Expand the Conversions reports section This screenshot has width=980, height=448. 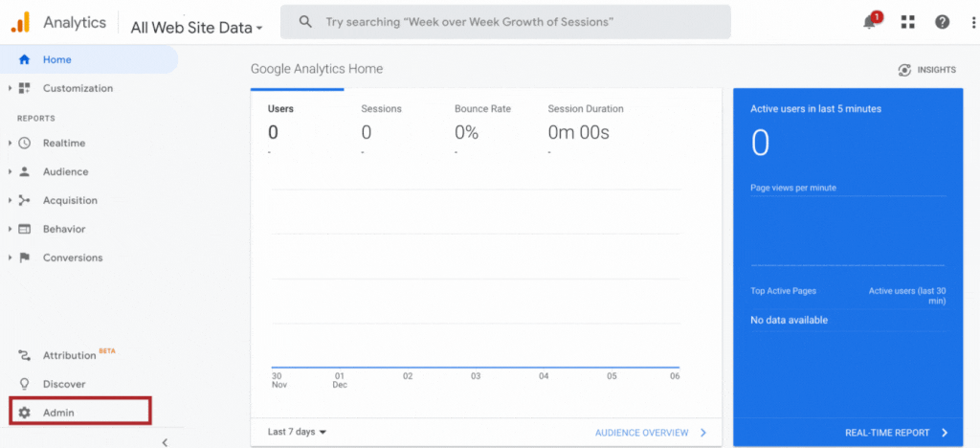(10, 258)
